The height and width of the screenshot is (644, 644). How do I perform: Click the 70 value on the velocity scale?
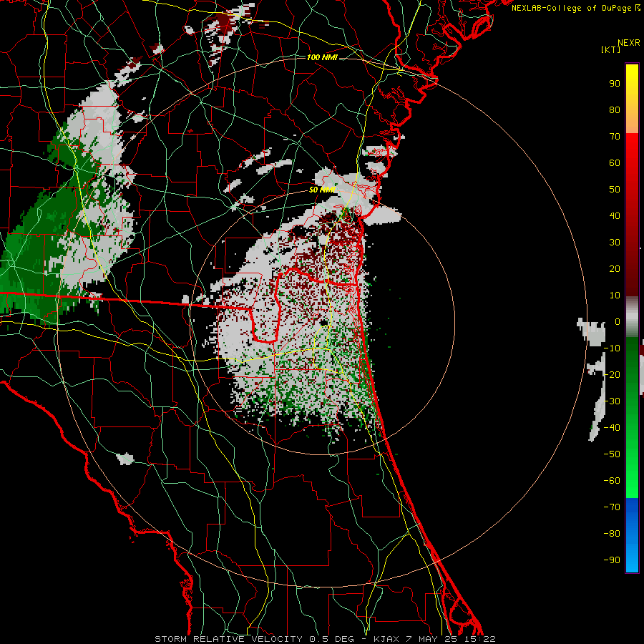point(615,137)
